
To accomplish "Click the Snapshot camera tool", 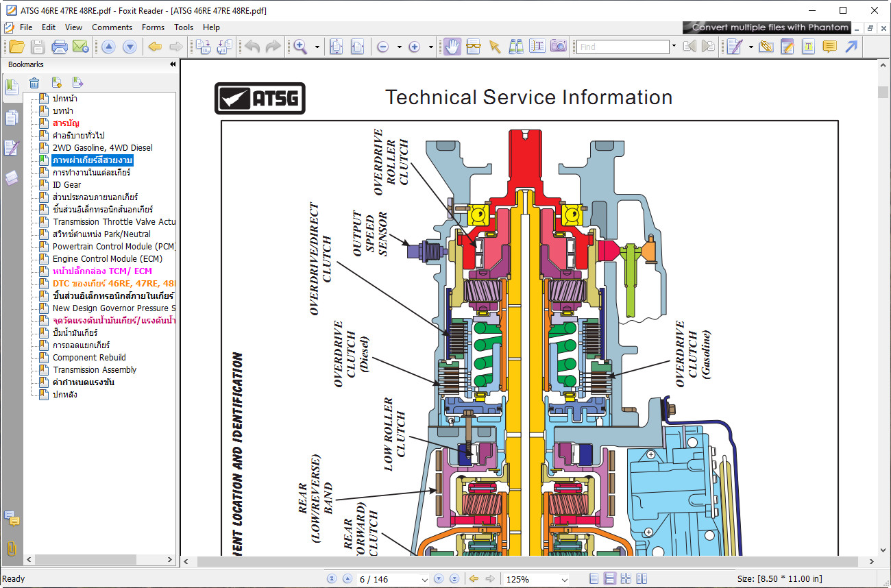I will [559, 47].
